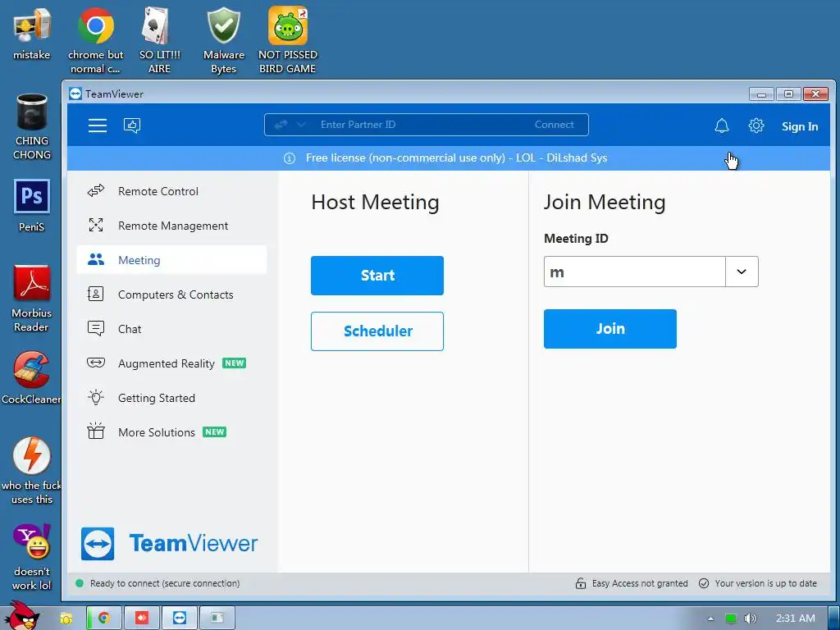840x630 pixels.
Task: Click the Remote Control arrows icon
Action: click(96, 190)
